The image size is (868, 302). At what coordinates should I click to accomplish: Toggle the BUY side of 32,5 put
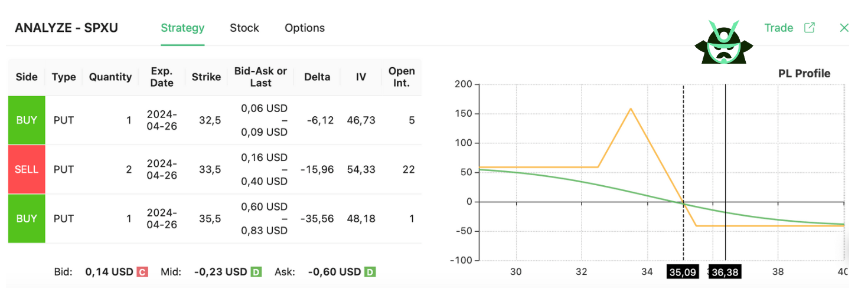(x=27, y=120)
